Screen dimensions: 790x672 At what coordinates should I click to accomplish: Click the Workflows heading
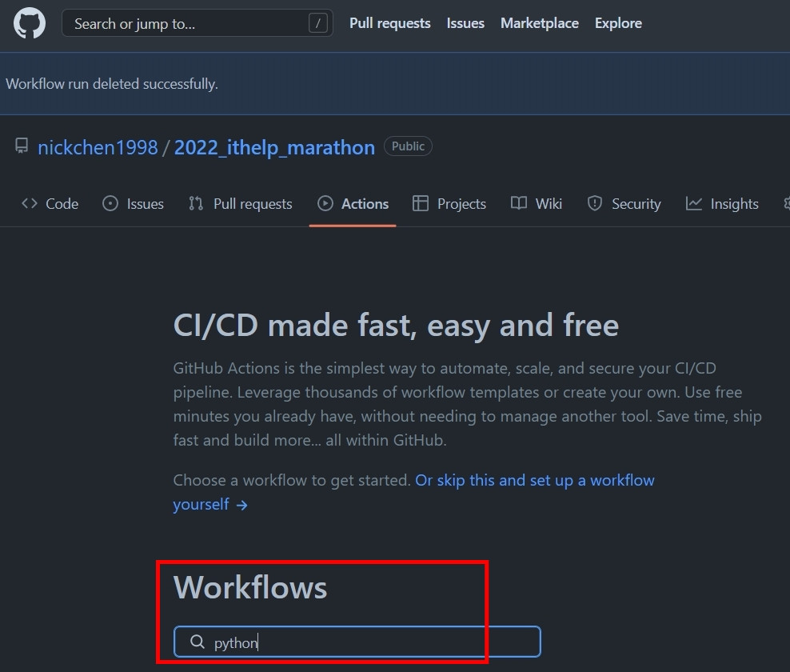(x=250, y=587)
